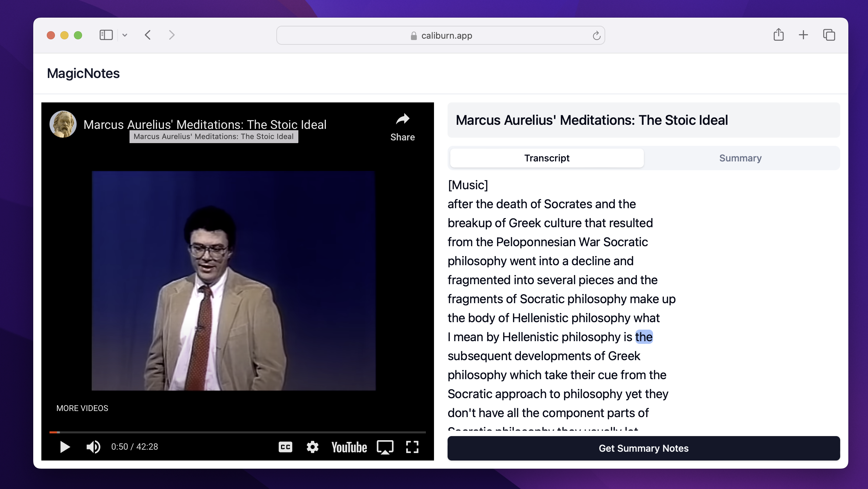Image resolution: width=868 pixels, height=489 pixels.
Task: Seek on the video progress bar
Action: tap(237, 432)
